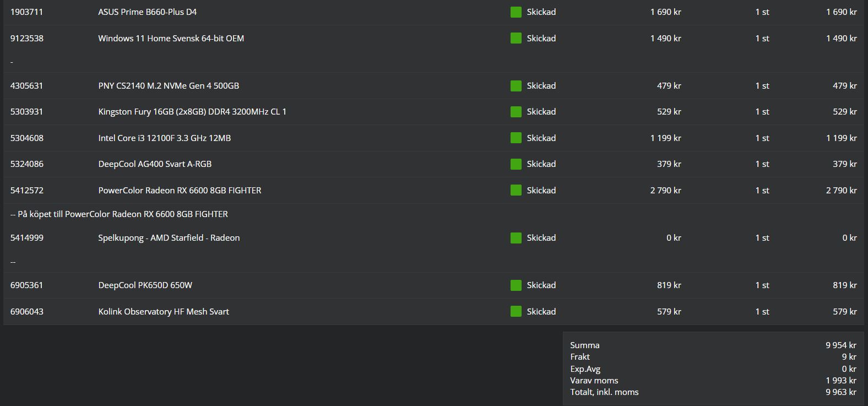The image size is (868, 406).
Task: Open product Intel Core i3 12100F 3.3 GHz
Action: [164, 138]
